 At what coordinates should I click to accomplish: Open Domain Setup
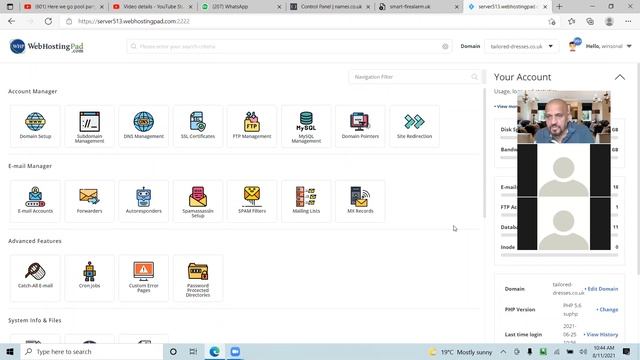point(35,126)
